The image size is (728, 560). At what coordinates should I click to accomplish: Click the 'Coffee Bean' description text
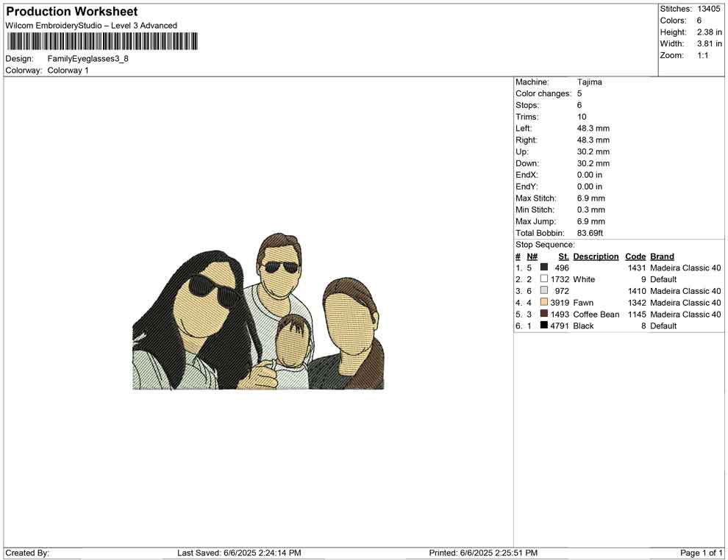pos(596,314)
